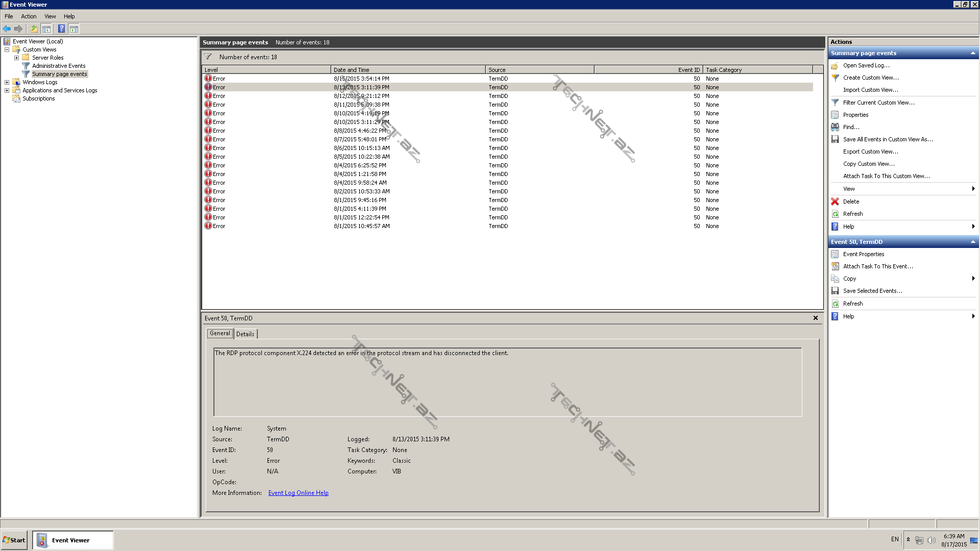Close the Event 50 preview pane
This screenshot has height=551, width=980.
815,318
